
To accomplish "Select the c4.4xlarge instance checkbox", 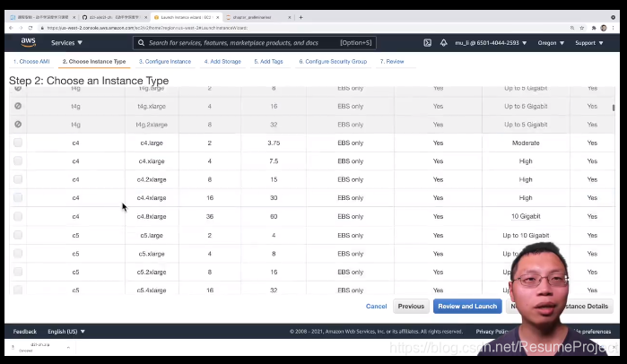I will tap(18, 198).
